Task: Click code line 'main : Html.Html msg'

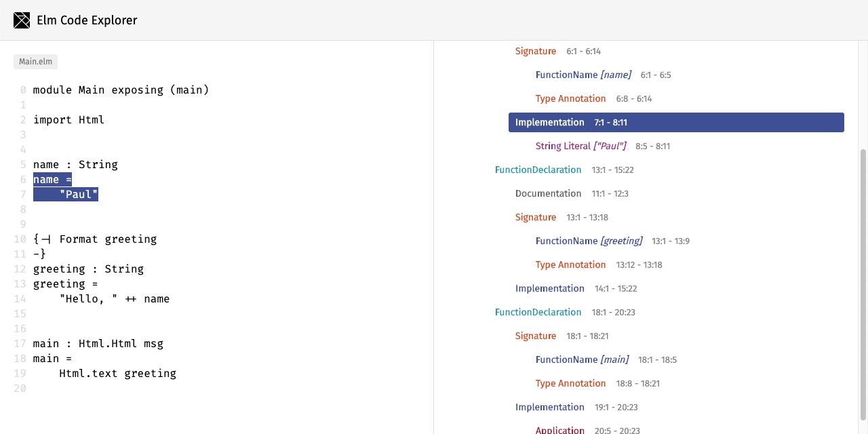Action: (98, 343)
